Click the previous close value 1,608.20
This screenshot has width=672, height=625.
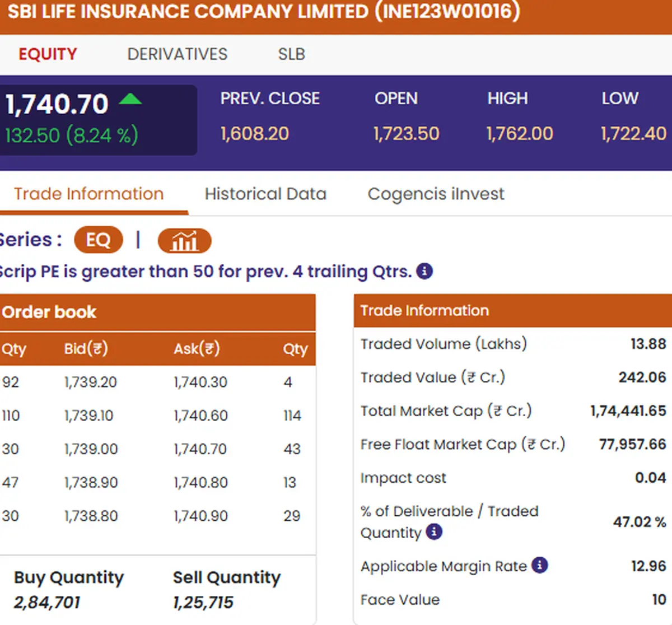[255, 134]
